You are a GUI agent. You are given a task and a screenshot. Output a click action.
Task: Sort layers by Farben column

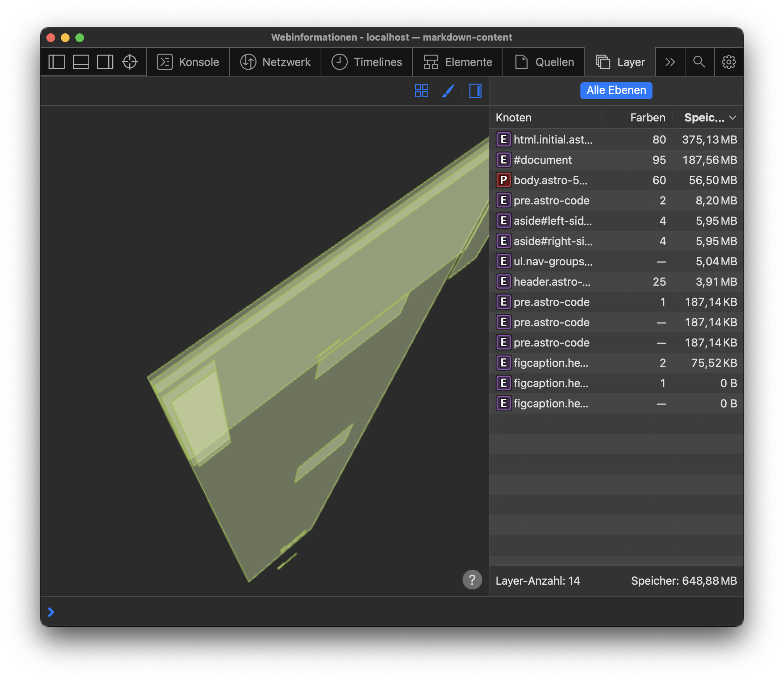tap(647, 118)
